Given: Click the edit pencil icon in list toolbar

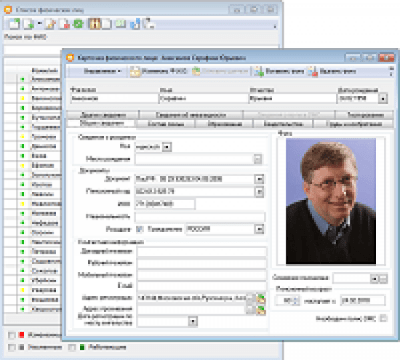Looking at the screenshot, I should click(x=51, y=24).
